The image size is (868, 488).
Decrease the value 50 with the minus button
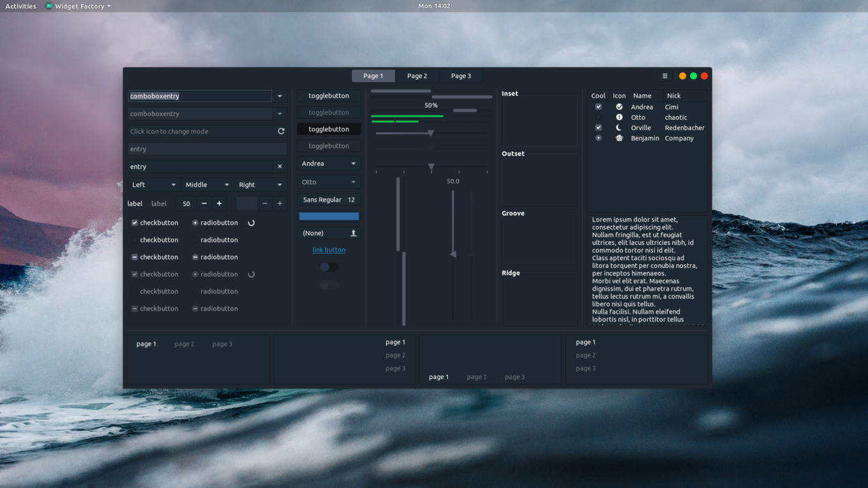click(x=204, y=203)
